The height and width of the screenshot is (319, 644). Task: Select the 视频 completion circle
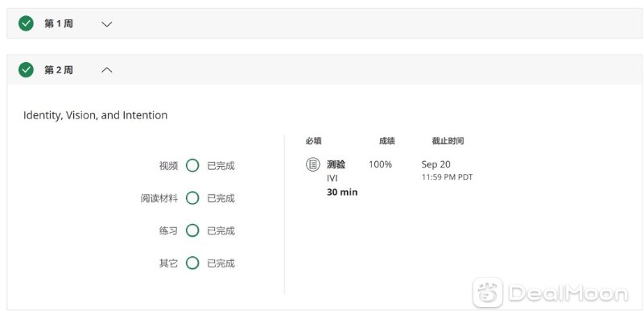(x=192, y=166)
